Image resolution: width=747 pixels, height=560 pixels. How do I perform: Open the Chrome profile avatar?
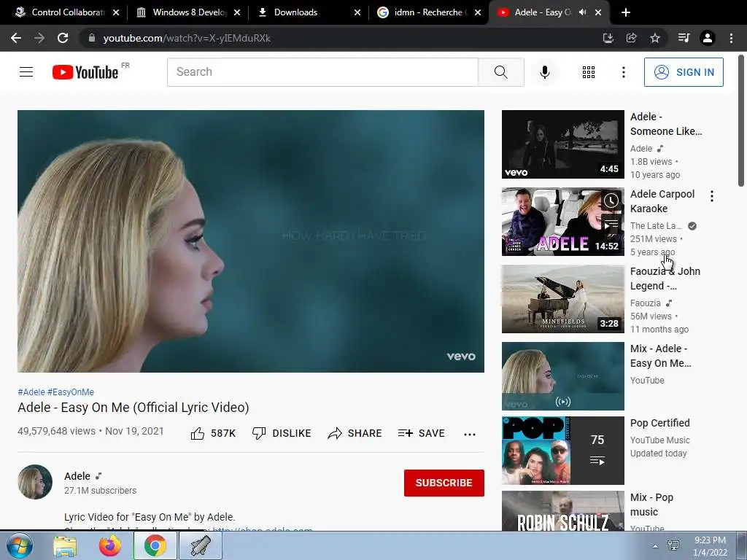(708, 38)
